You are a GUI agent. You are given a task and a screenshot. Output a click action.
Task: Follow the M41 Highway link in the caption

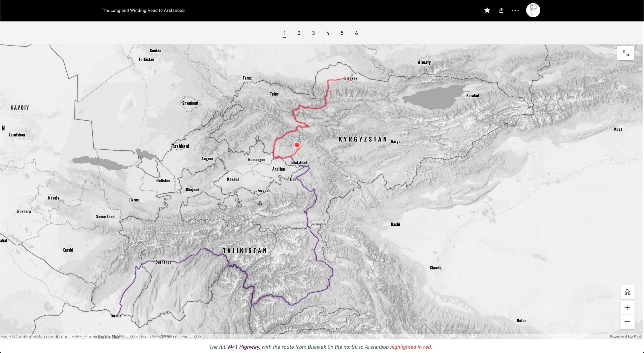(x=243, y=347)
